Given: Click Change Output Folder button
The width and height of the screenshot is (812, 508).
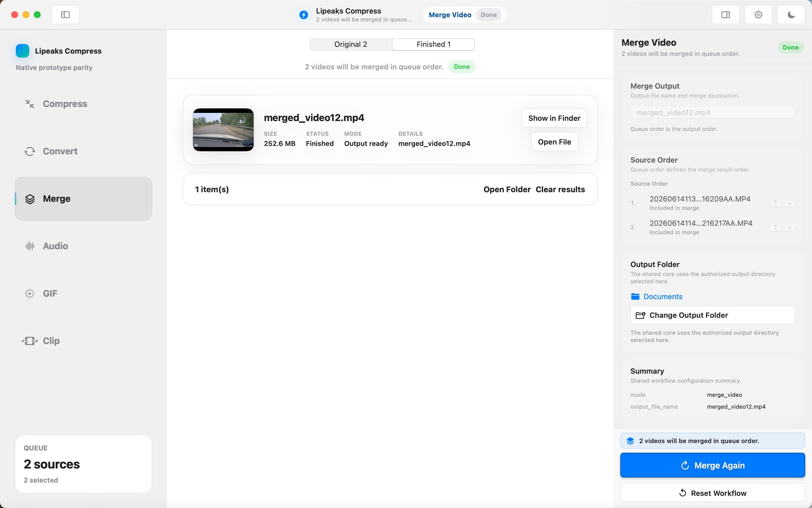Looking at the screenshot, I should pos(712,315).
